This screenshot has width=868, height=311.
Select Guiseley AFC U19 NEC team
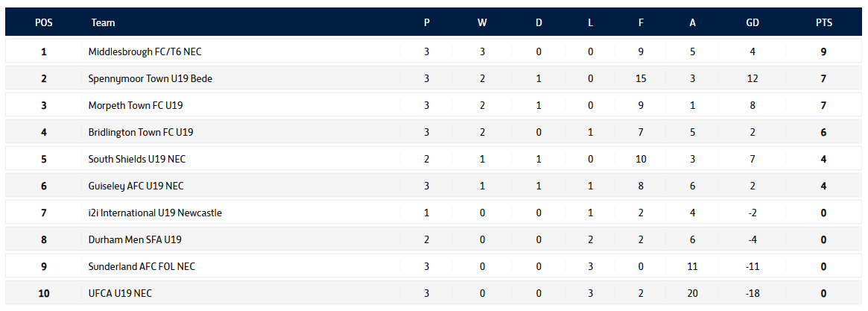[136, 186]
